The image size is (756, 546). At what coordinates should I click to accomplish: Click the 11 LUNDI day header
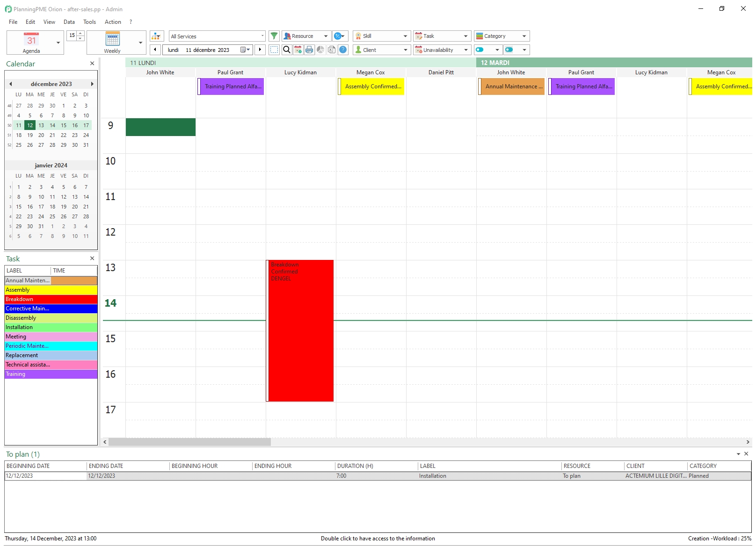(x=300, y=63)
